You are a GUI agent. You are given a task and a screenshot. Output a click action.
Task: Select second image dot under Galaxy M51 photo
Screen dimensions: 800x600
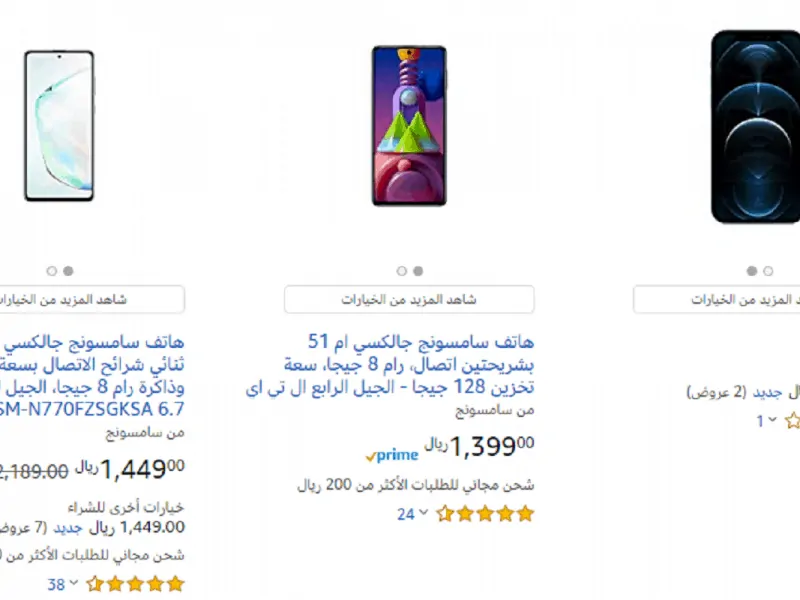pos(418,271)
